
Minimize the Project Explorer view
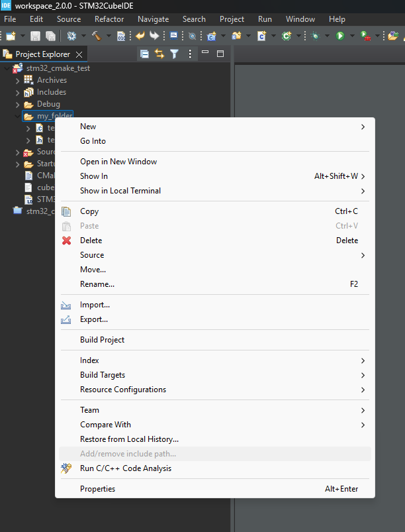click(205, 53)
